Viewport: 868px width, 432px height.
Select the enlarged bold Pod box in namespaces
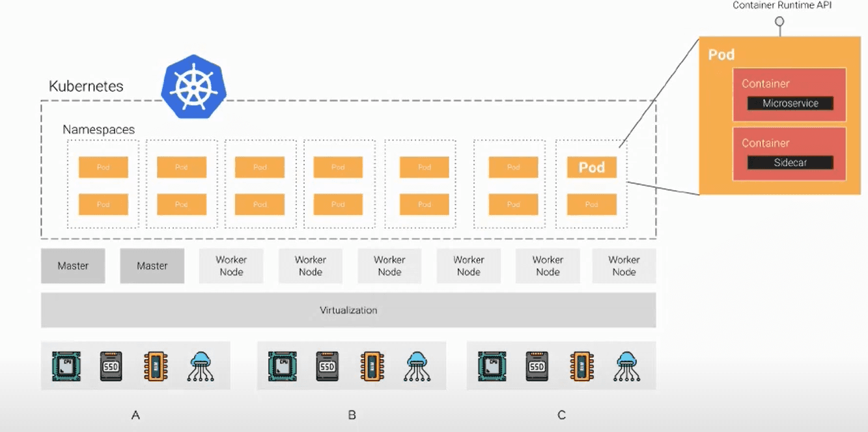point(592,167)
